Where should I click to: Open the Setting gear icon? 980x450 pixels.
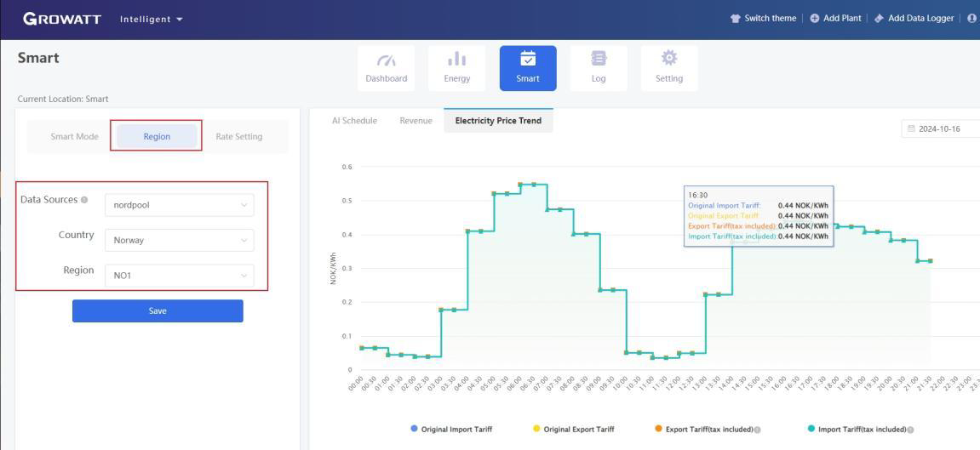tap(669, 59)
